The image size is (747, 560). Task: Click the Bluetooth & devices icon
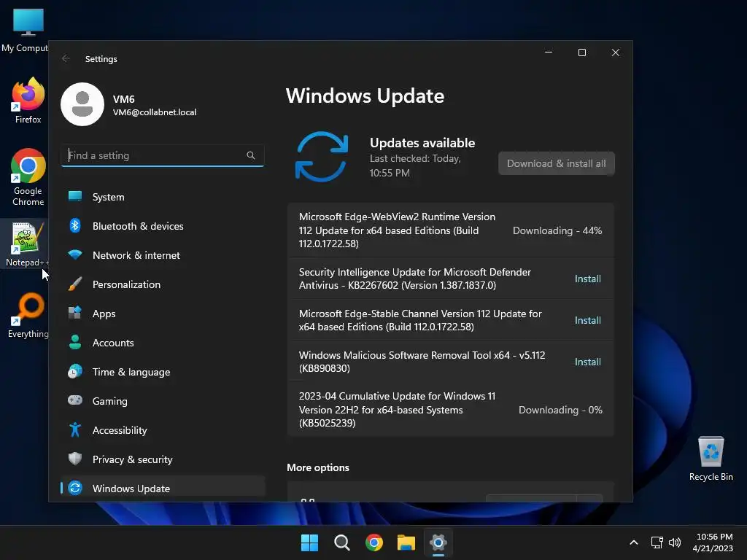point(75,225)
